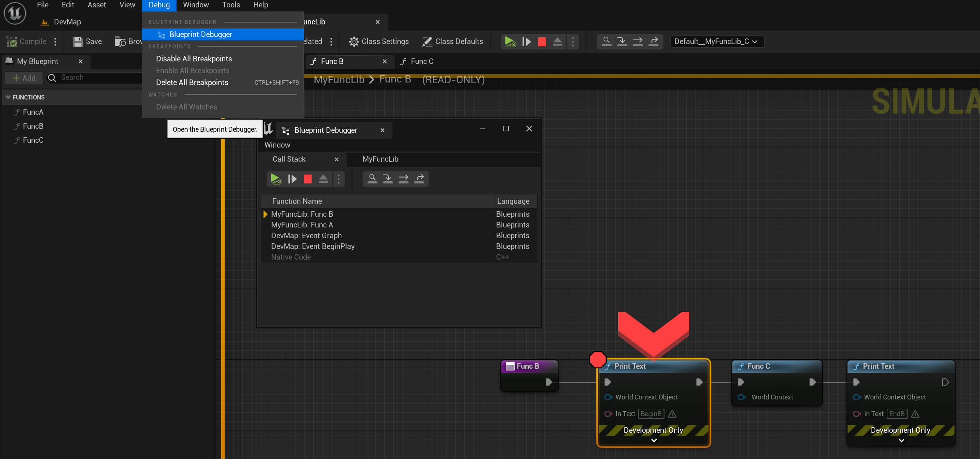Click main toolbar Step Out icon
Image resolution: width=980 pixels, height=459 pixels.
coord(654,41)
